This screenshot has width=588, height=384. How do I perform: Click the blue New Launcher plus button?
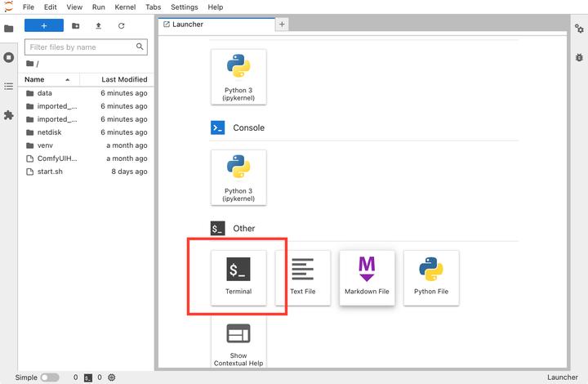[x=44, y=25]
